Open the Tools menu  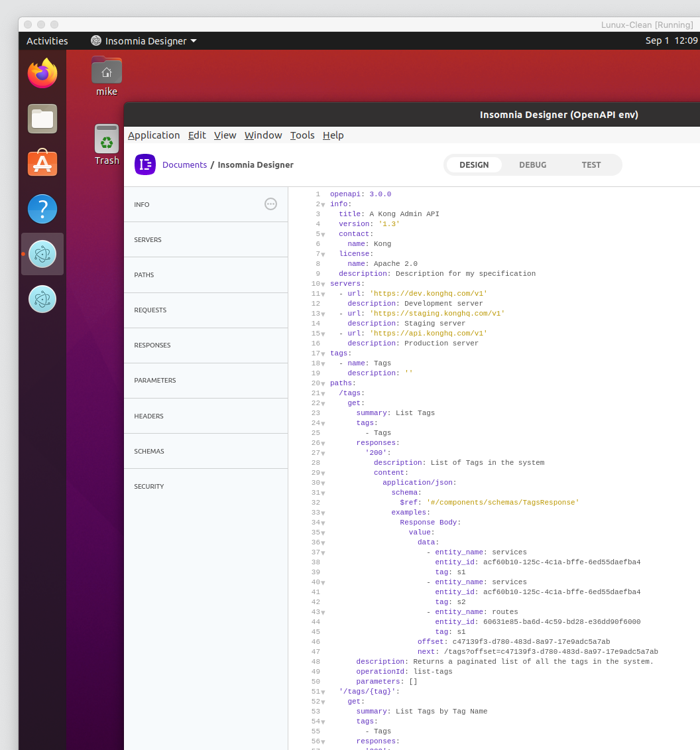pyautogui.click(x=302, y=135)
